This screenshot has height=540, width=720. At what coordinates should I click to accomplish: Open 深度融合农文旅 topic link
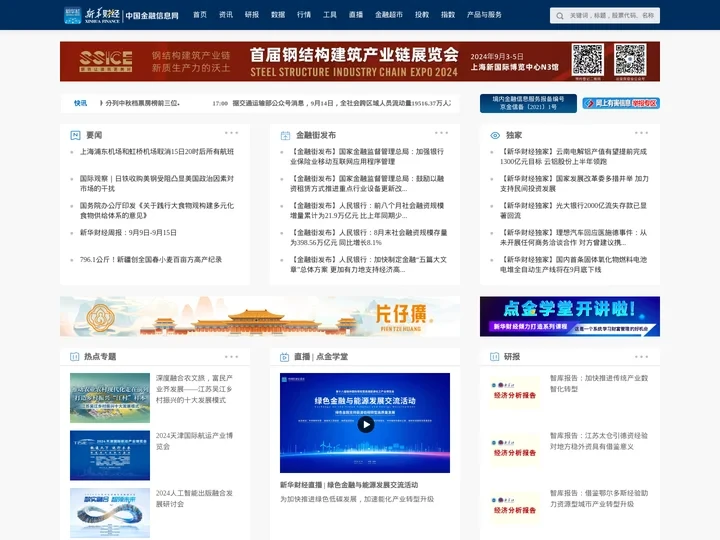tap(194, 389)
